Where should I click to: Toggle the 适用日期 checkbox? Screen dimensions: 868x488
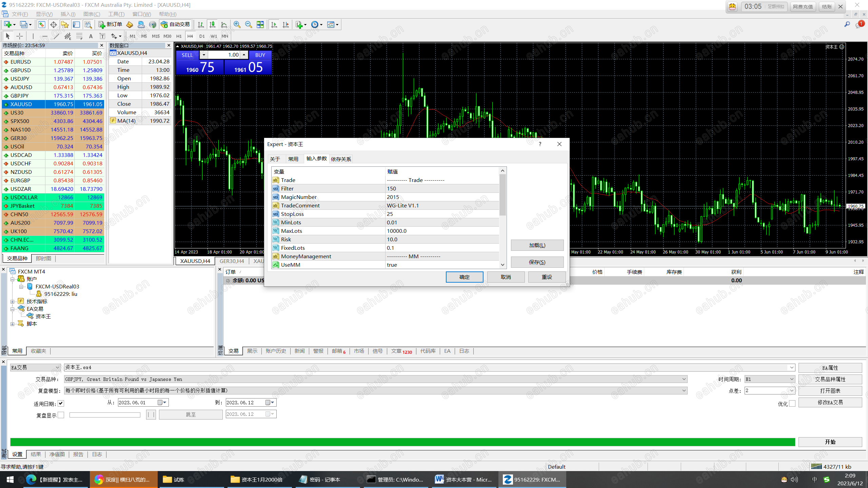coord(61,403)
